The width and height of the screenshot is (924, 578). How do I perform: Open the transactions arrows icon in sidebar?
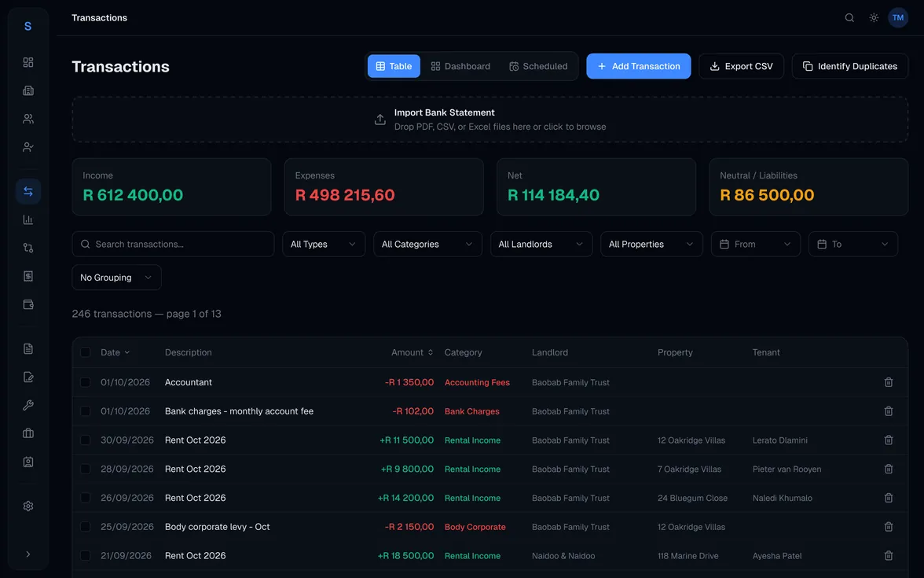tap(27, 192)
